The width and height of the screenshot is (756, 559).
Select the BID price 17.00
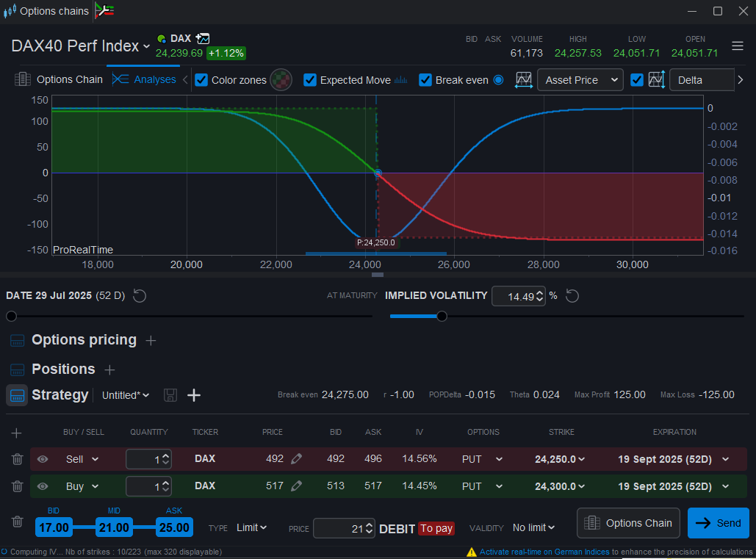click(x=54, y=527)
